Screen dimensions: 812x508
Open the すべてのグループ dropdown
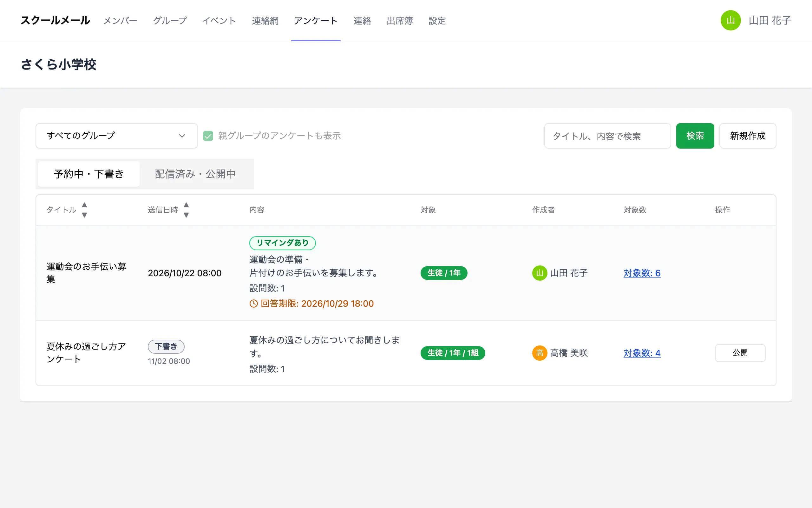(116, 136)
